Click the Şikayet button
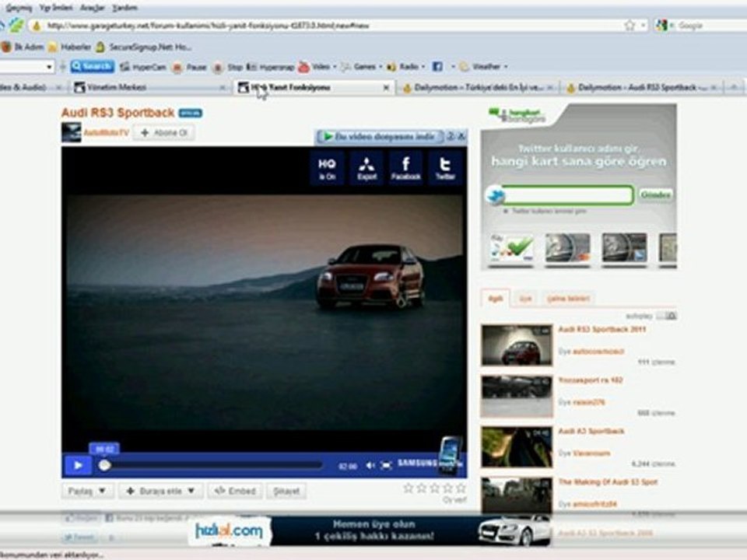The height and width of the screenshot is (560, 747). coord(286,491)
